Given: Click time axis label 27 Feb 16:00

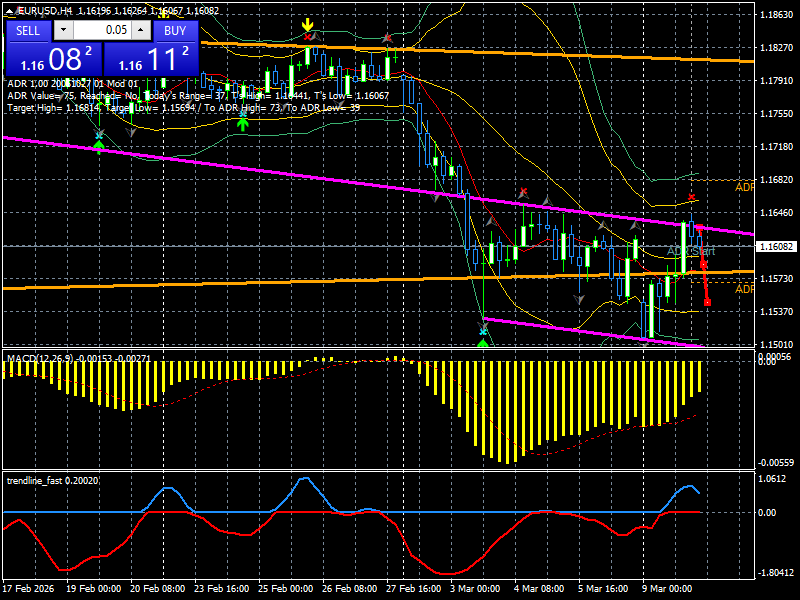Looking at the screenshot, I should [x=413, y=589].
